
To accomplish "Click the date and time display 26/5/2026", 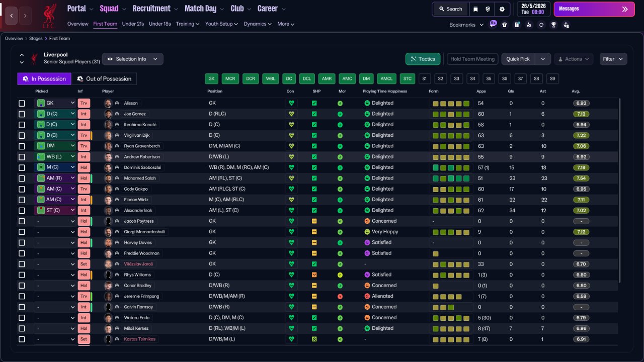I will (x=532, y=9).
